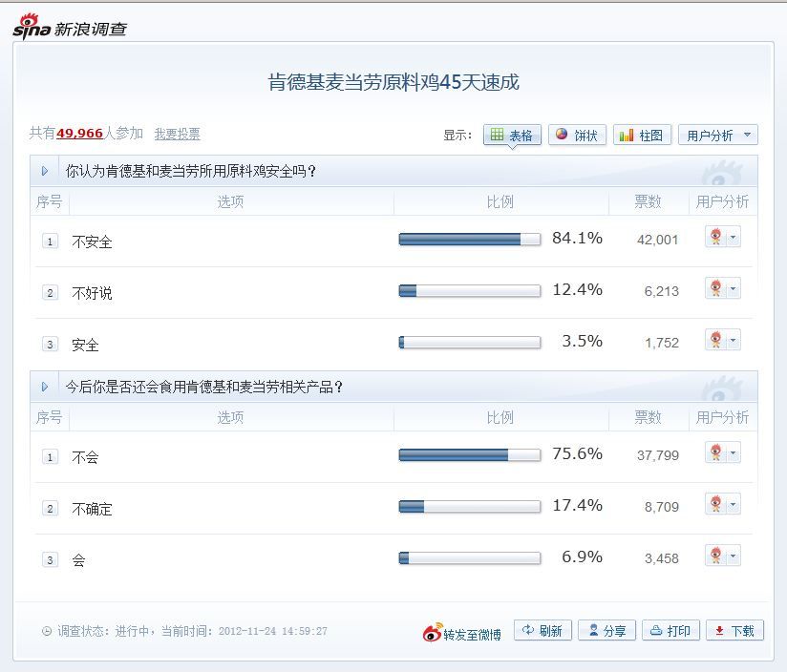
Task: Click the vote count 8,709
Action: (662, 507)
